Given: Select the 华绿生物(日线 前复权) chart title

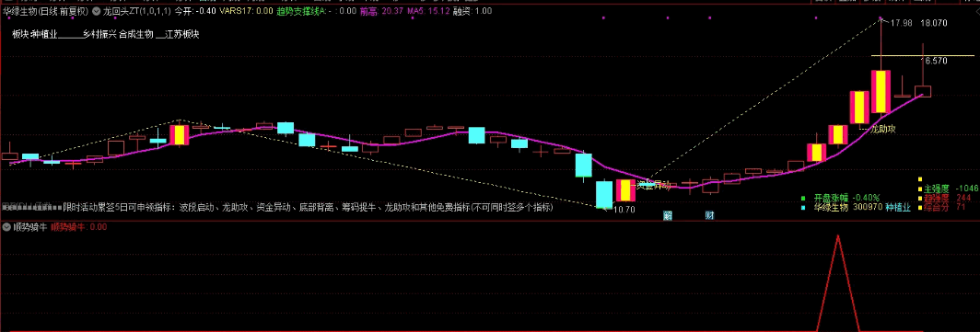Looking at the screenshot, I should (46, 11).
